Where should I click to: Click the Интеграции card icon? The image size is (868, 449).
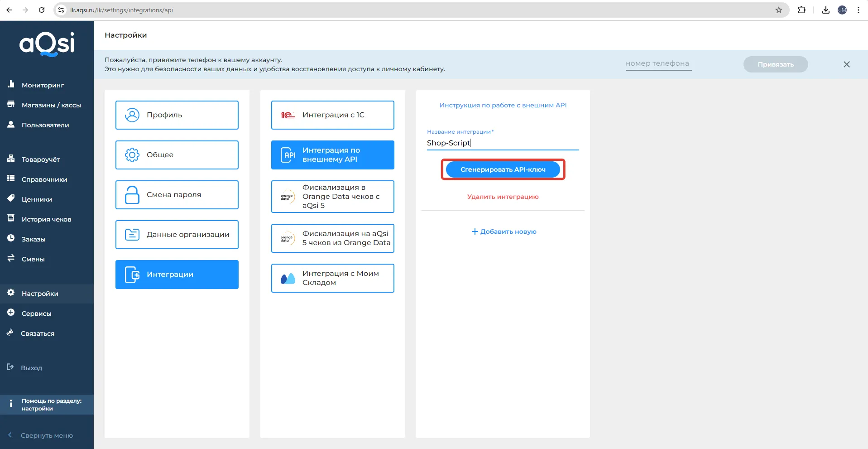pos(132,275)
